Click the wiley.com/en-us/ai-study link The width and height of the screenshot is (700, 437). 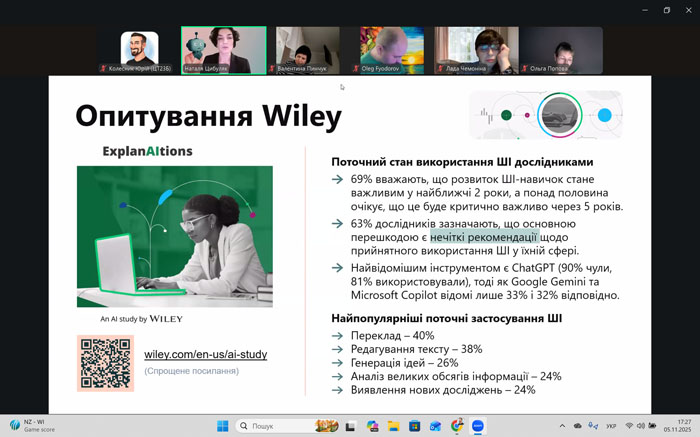(x=205, y=354)
